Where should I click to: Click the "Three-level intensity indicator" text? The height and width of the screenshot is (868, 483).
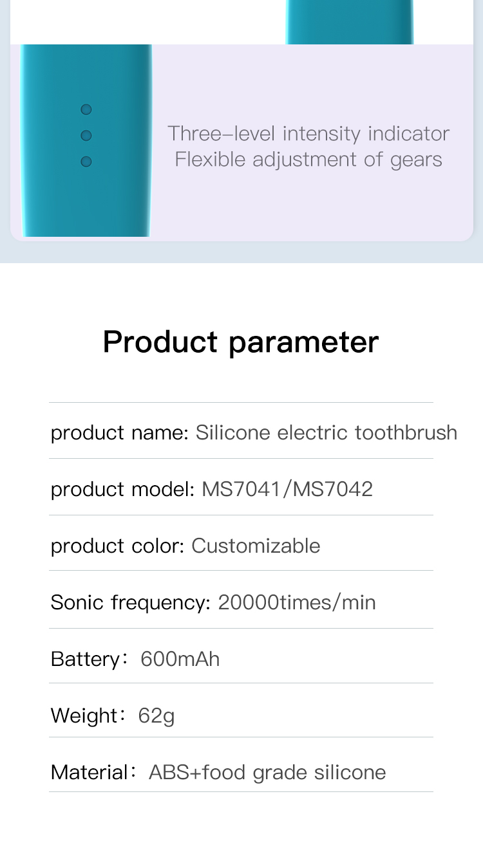point(308,134)
